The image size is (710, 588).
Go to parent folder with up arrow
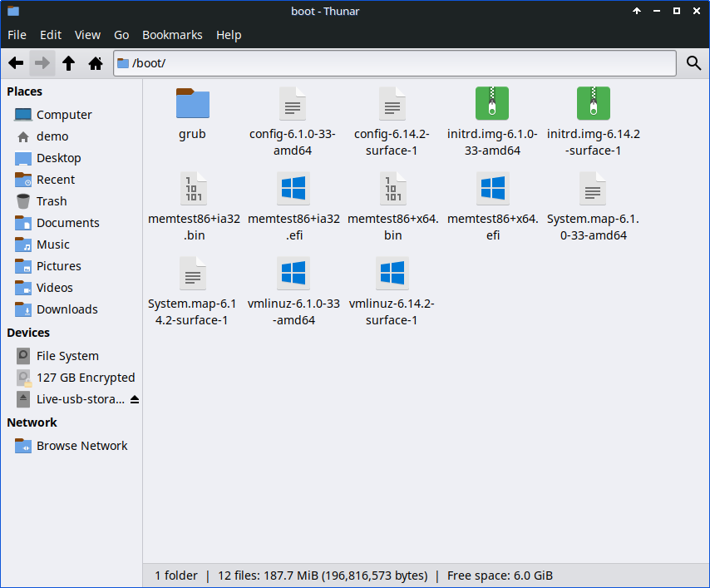(x=68, y=63)
